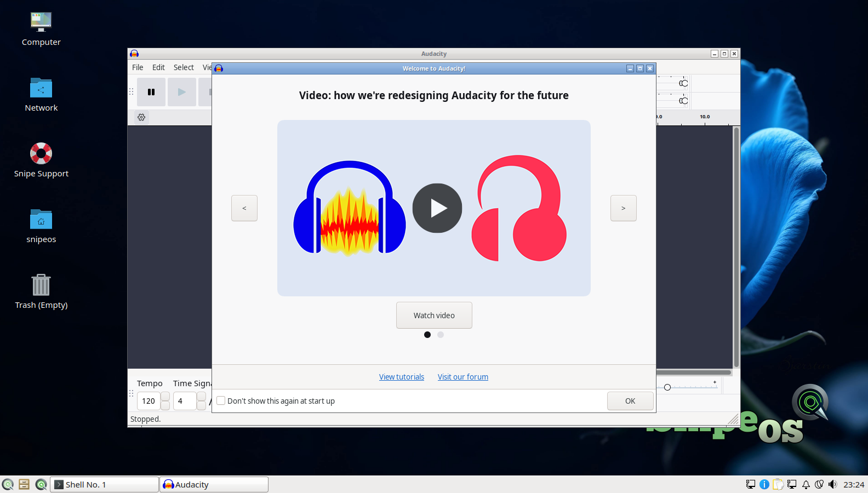The width and height of the screenshot is (868, 493).
Task: Increase the time signature numerator stepper
Action: pyautogui.click(x=202, y=397)
